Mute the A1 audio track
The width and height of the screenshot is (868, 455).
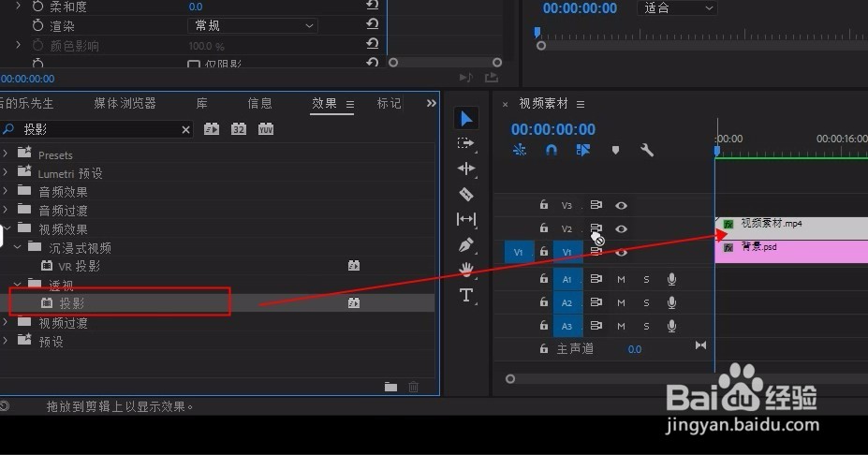[x=621, y=280]
